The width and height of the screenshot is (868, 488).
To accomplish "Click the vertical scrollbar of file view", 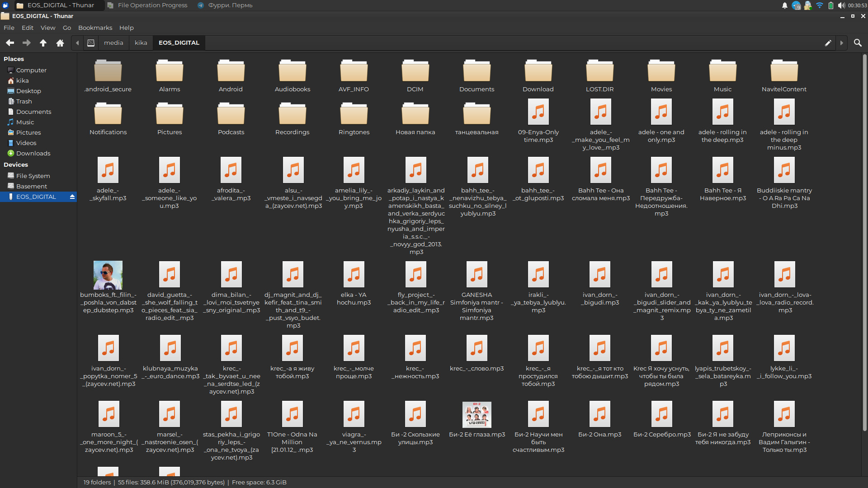I will point(864,244).
